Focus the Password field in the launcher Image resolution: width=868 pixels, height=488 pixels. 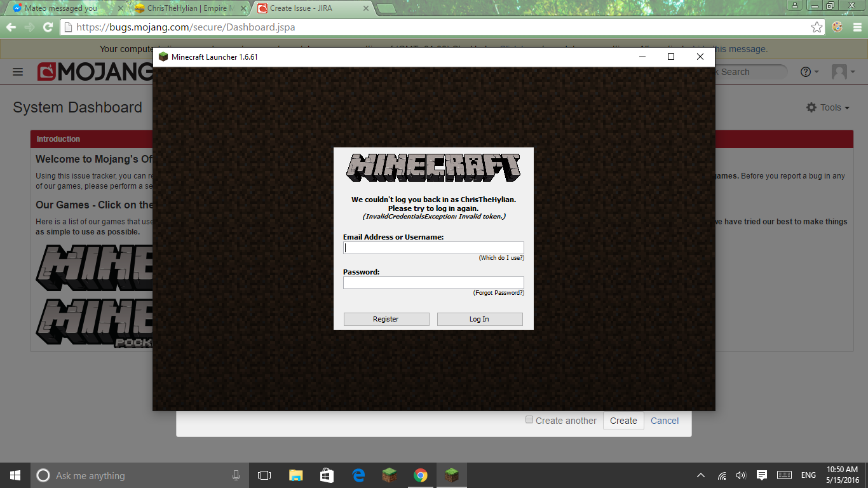433,283
